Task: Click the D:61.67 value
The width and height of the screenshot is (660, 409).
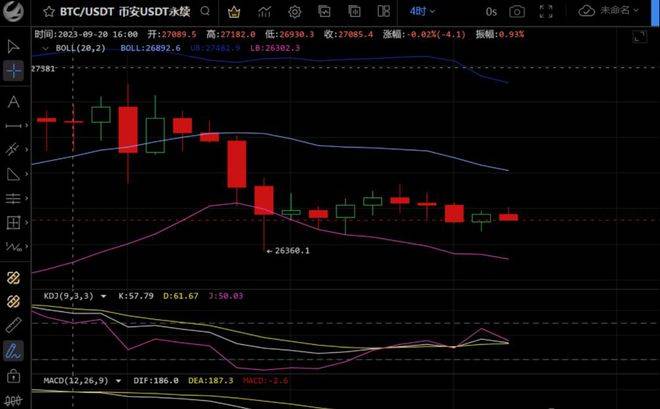Action: click(181, 296)
